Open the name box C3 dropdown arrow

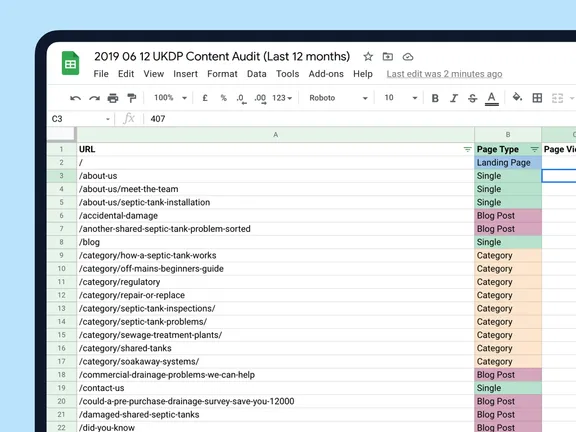tap(108, 119)
